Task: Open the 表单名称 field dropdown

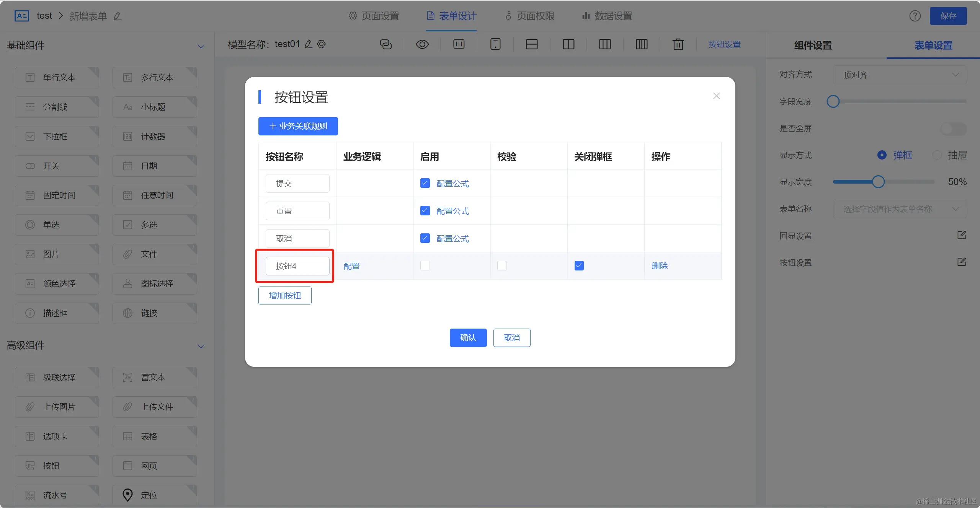Action: [x=900, y=209]
